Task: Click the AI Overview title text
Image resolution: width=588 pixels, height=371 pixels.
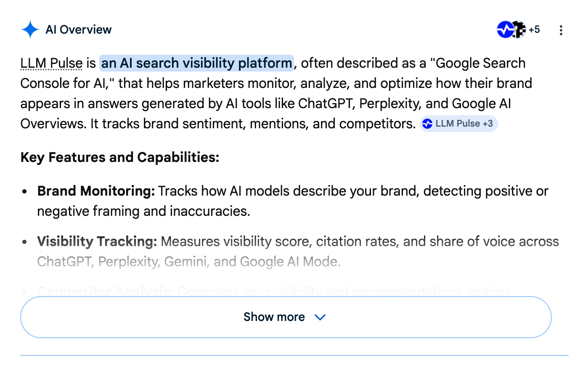Action: click(79, 30)
